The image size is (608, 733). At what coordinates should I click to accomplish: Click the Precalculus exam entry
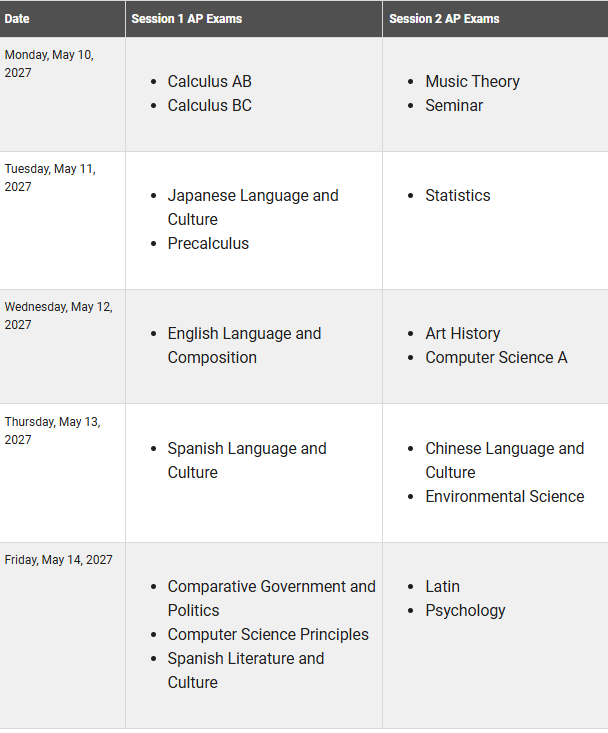208,243
